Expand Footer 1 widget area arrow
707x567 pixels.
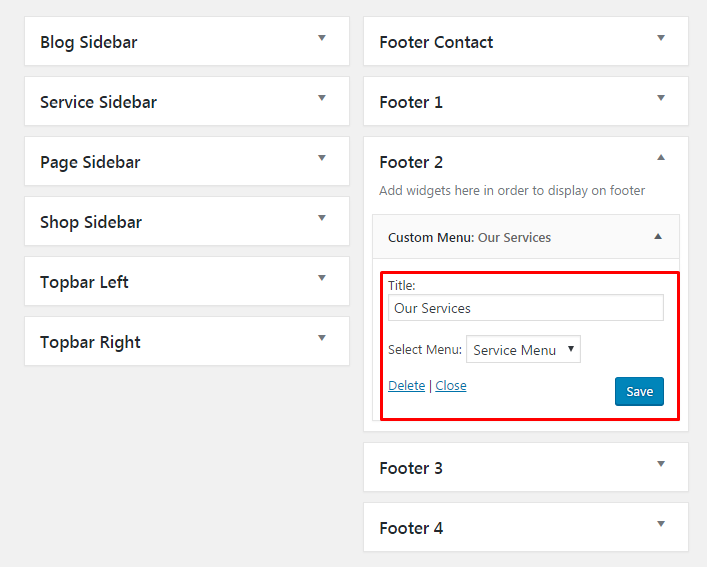tap(661, 98)
